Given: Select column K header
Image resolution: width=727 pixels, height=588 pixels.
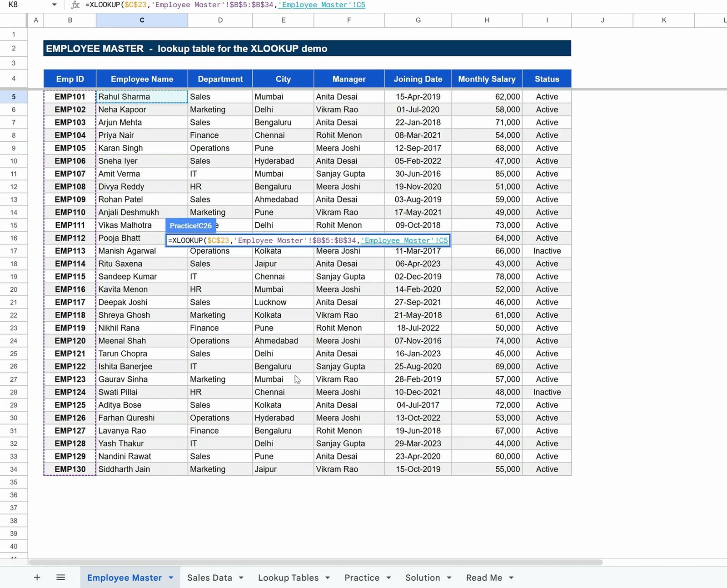Looking at the screenshot, I should pos(664,20).
